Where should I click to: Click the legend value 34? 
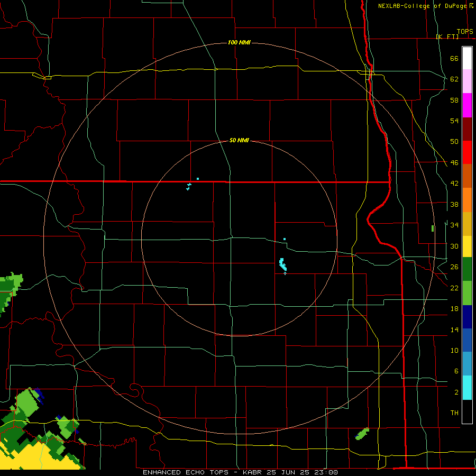click(454, 225)
